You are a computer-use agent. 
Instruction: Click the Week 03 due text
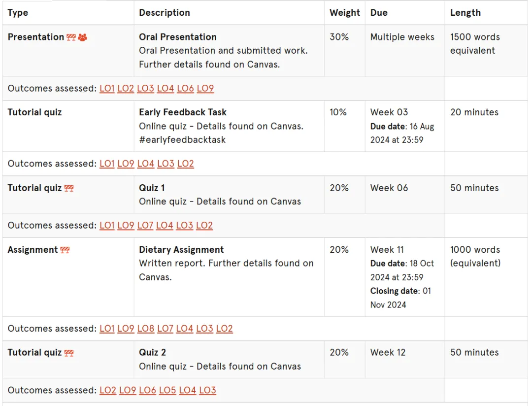[x=389, y=112]
